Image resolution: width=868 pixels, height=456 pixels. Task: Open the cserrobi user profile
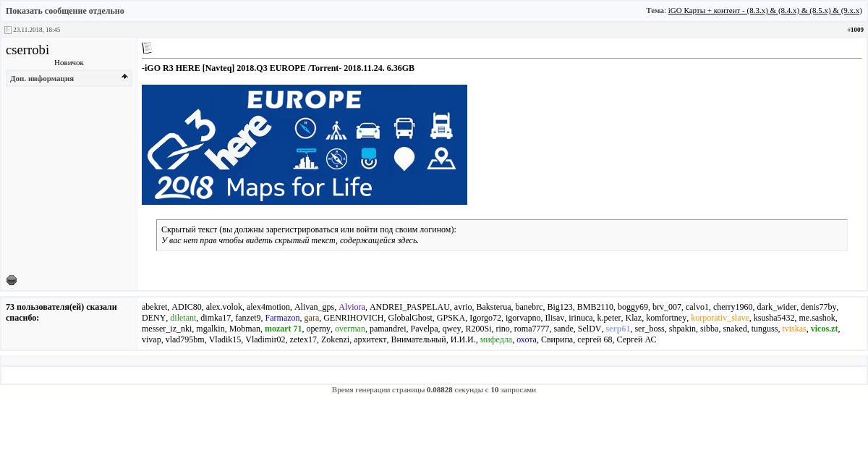pos(27,50)
